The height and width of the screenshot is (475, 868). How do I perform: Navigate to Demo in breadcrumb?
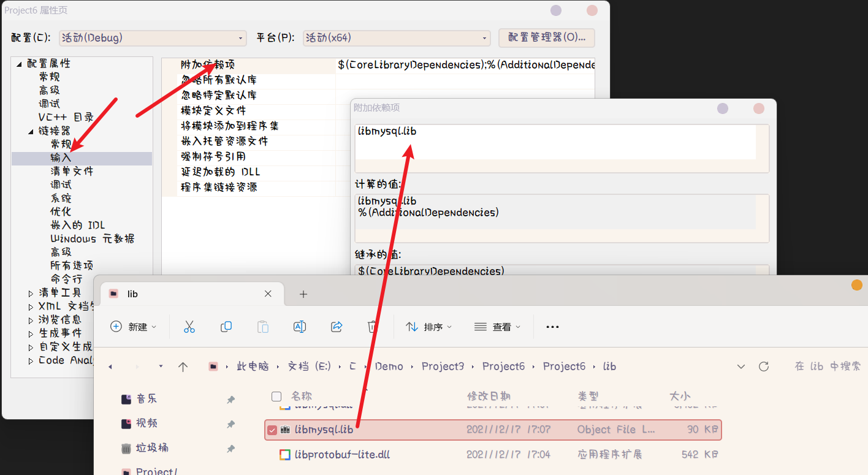(x=389, y=367)
